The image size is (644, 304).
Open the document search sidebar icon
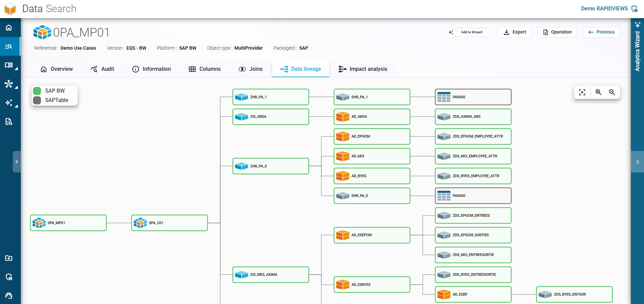9,121
